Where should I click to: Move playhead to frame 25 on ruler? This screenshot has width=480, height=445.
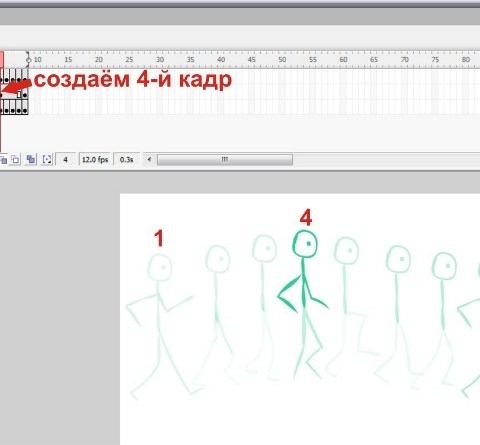(x=129, y=60)
